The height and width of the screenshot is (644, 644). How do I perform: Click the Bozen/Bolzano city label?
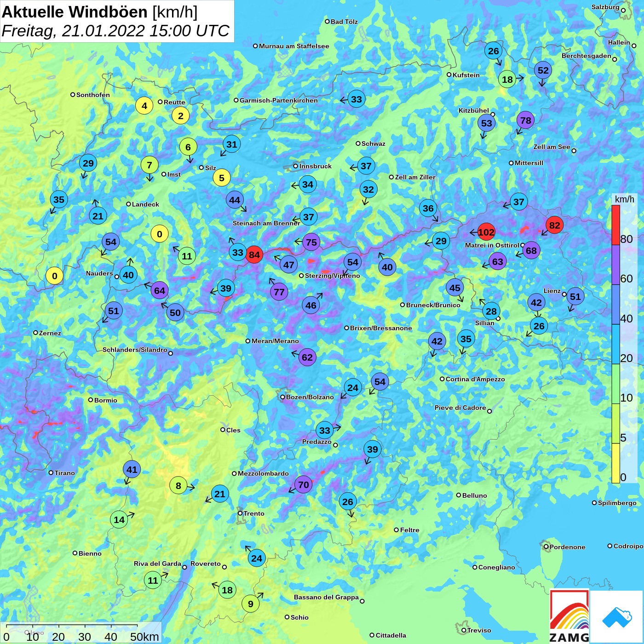coord(310,397)
